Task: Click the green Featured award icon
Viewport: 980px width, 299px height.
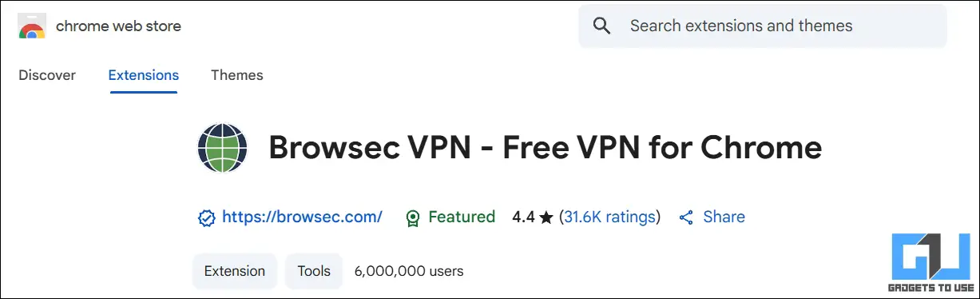Action: click(x=413, y=217)
